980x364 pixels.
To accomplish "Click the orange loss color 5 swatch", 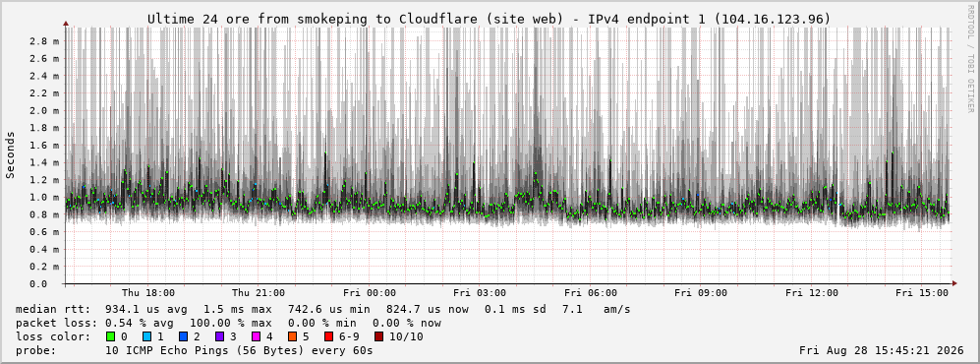I will 292,336.
